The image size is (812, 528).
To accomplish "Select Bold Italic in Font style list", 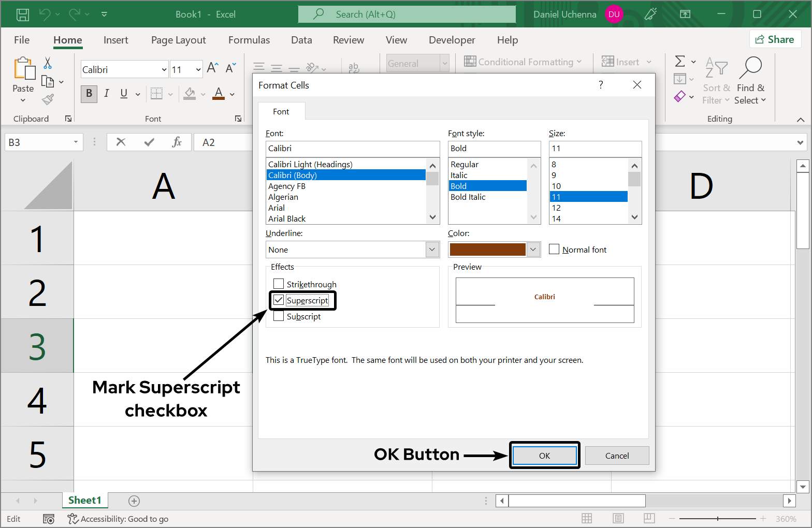I will point(468,197).
